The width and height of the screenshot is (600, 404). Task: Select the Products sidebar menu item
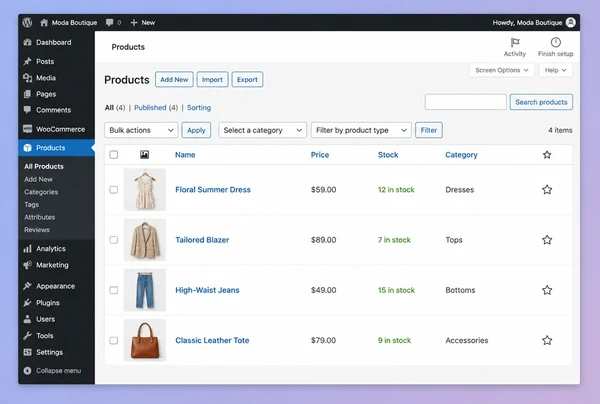(56, 148)
